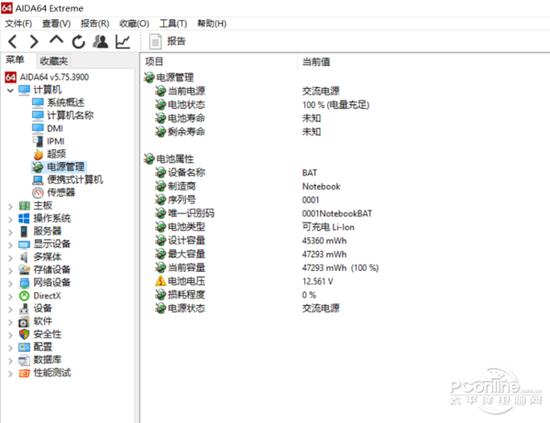Expand the 主板 tree node

[10, 206]
